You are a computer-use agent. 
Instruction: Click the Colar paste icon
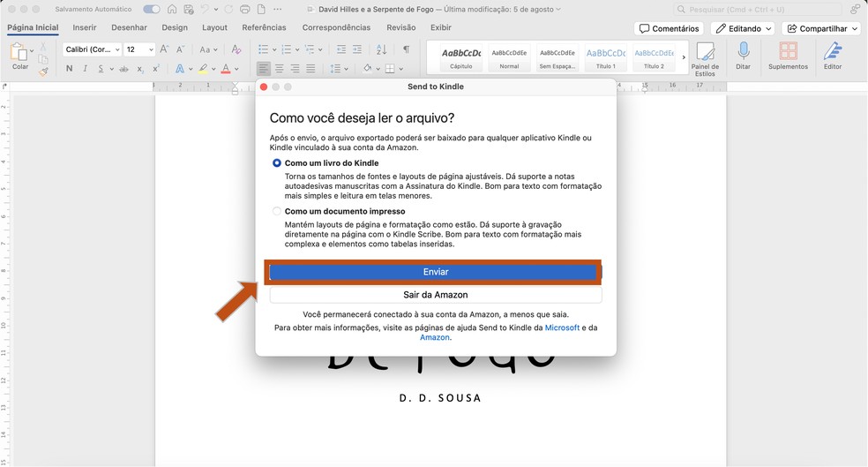tap(19, 53)
